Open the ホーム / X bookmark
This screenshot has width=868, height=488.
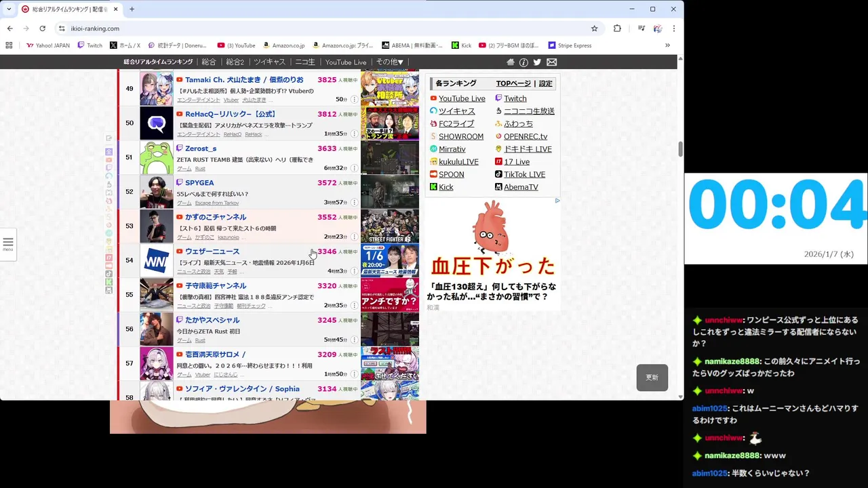tap(125, 45)
